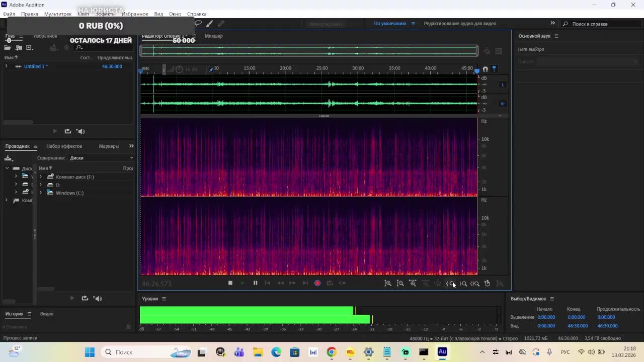Select the Untitled 1 file
The width and height of the screenshot is (644, 362).
pos(36,66)
